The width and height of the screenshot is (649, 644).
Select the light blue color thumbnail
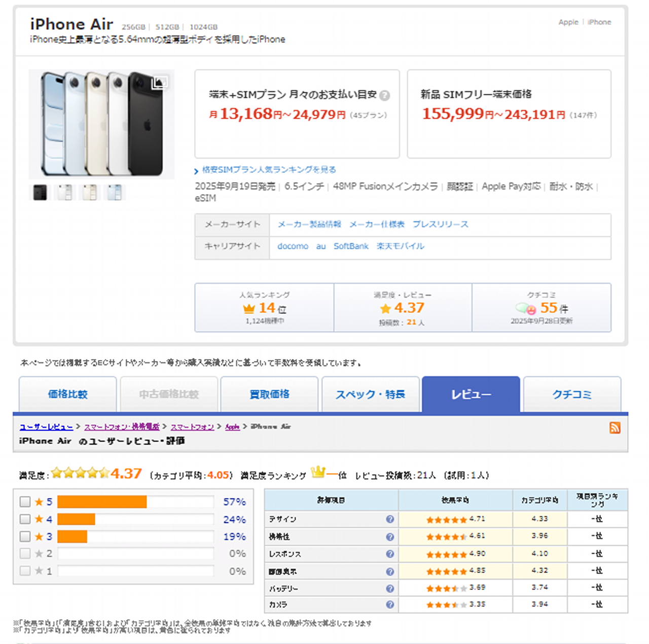[115, 193]
